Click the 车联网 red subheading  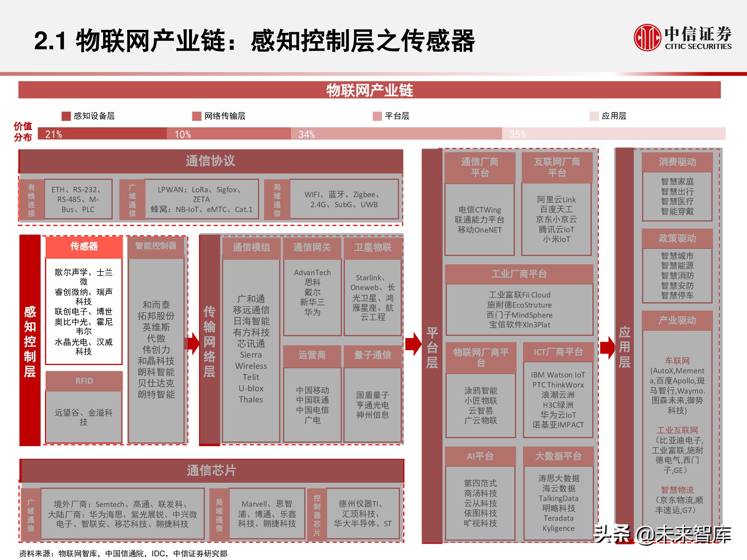point(677,361)
